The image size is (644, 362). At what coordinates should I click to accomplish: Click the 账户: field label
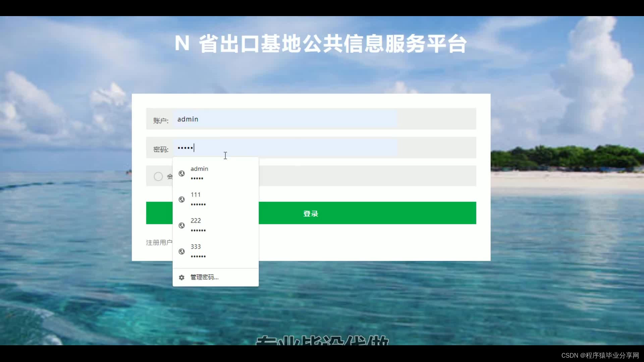161,121
